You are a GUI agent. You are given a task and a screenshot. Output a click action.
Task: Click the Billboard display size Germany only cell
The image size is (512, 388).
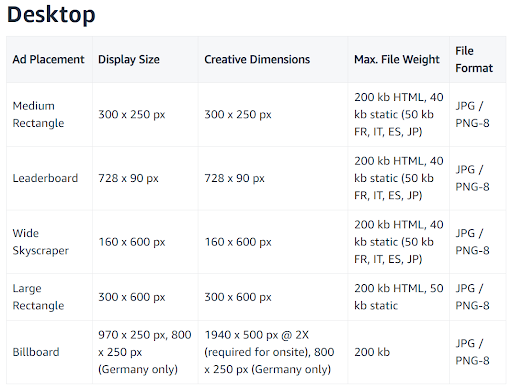click(145, 352)
